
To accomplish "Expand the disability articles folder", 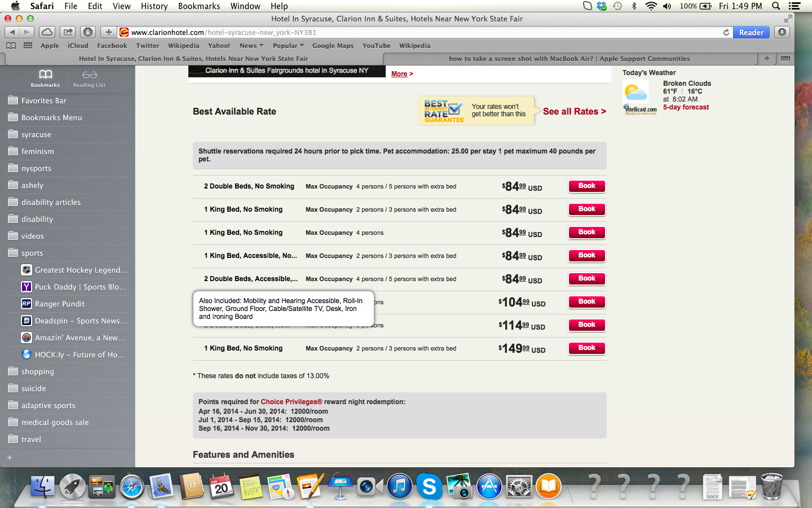I will (68, 202).
